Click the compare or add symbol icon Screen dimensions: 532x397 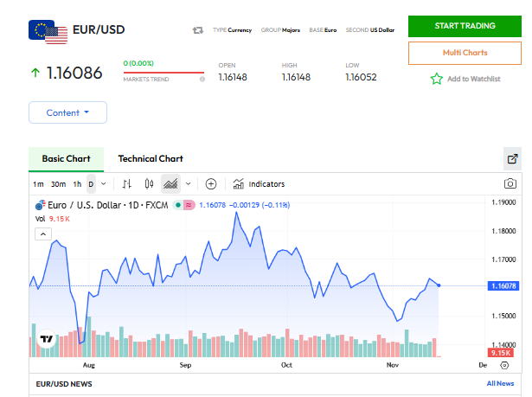click(x=210, y=183)
